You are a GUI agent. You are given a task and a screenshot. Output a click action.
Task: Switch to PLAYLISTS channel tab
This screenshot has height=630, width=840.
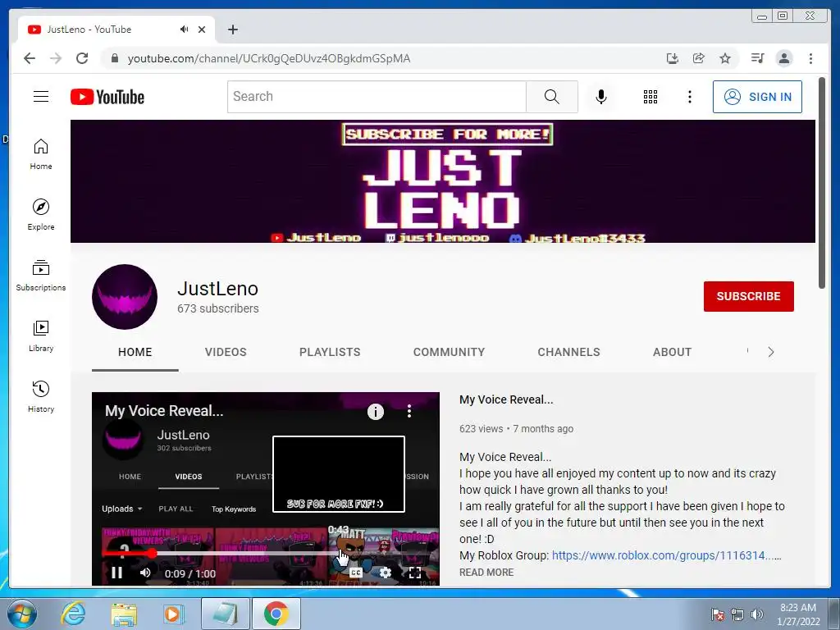330,352
